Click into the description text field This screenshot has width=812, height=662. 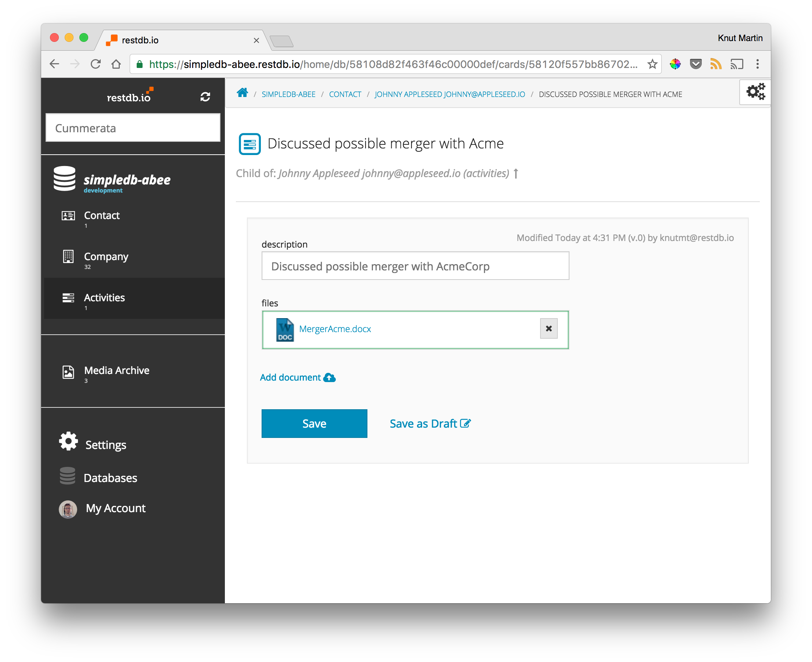[415, 266]
